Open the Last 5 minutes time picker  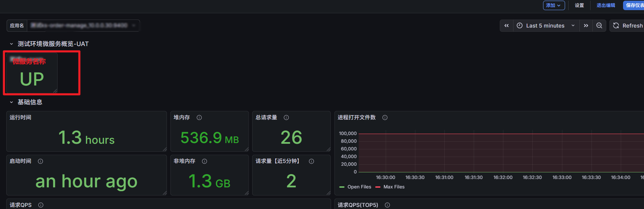546,25
